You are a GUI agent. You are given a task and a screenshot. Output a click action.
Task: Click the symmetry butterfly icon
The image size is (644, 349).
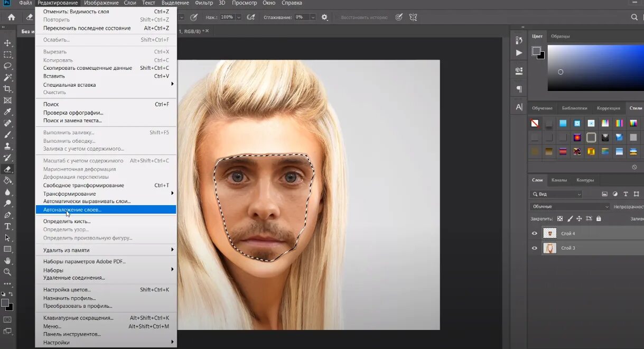[413, 17]
